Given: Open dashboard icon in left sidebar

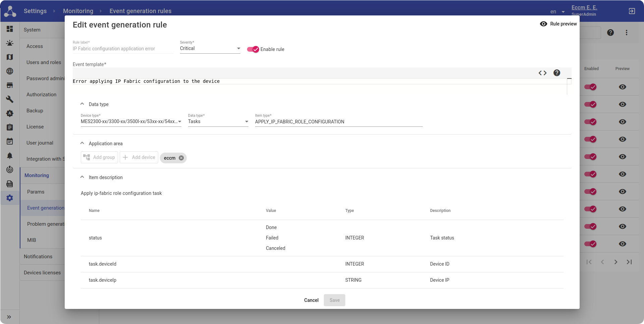Looking at the screenshot, I should click(10, 29).
